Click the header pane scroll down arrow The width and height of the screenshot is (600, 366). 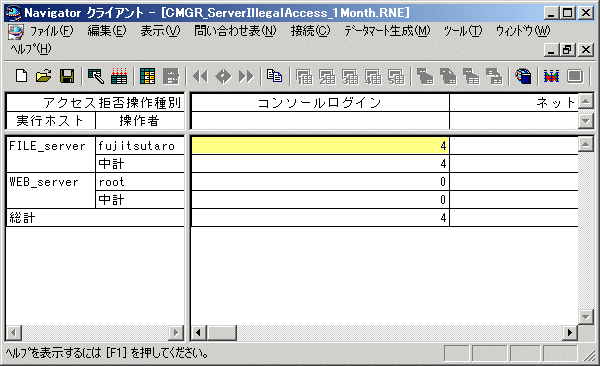click(x=585, y=121)
